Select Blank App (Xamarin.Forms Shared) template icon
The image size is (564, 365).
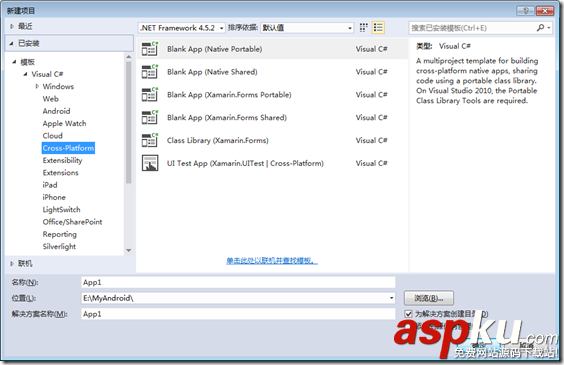[150, 118]
